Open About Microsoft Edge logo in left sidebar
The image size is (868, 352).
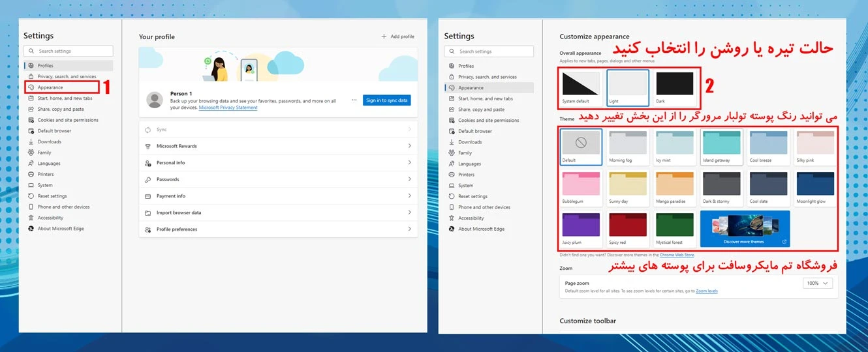coord(31,229)
